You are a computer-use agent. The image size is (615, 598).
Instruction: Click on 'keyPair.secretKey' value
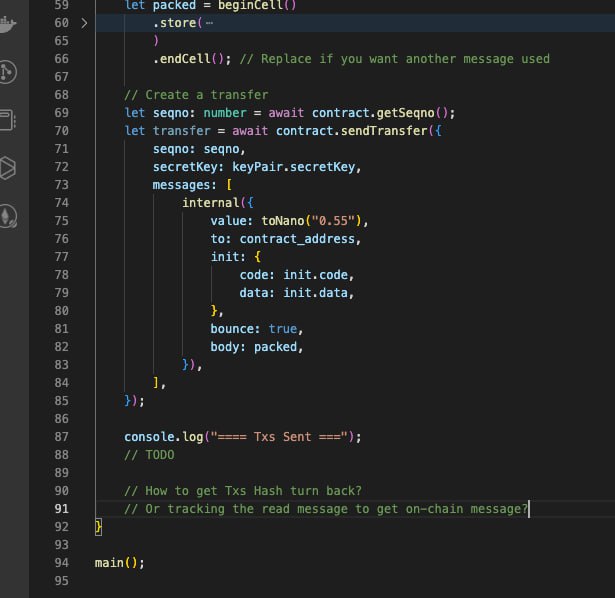click(x=293, y=167)
